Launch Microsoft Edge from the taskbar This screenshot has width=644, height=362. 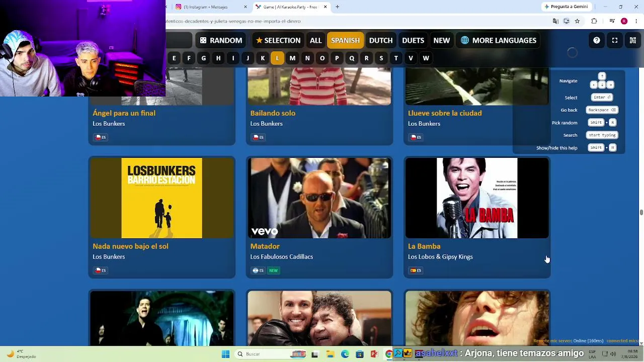tap(345, 354)
